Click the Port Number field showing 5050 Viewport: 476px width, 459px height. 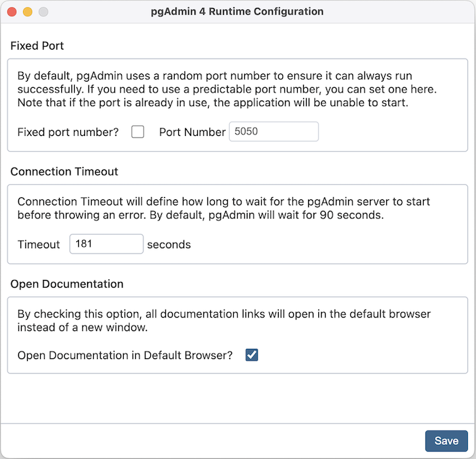tap(273, 132)
